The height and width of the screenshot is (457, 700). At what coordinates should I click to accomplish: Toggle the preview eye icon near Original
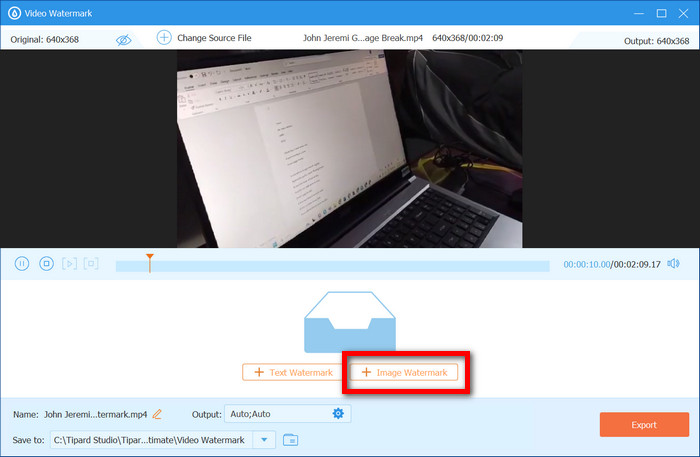coord(123,40)
